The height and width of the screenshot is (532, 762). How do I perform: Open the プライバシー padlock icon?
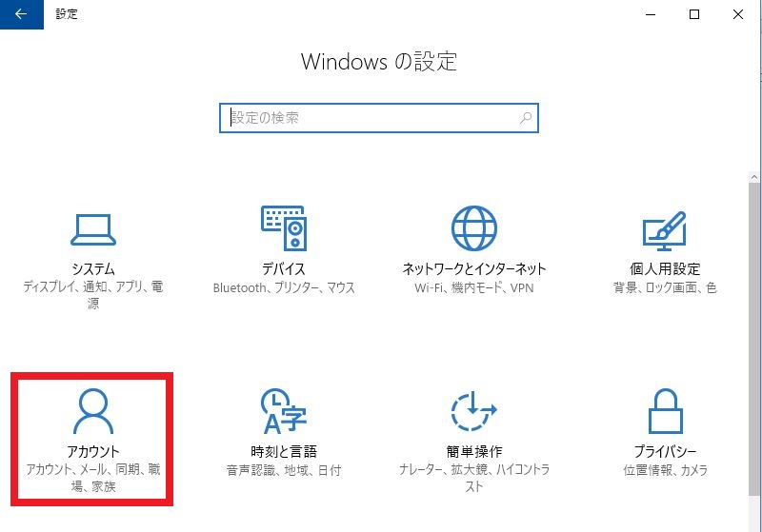coord(665,410)
